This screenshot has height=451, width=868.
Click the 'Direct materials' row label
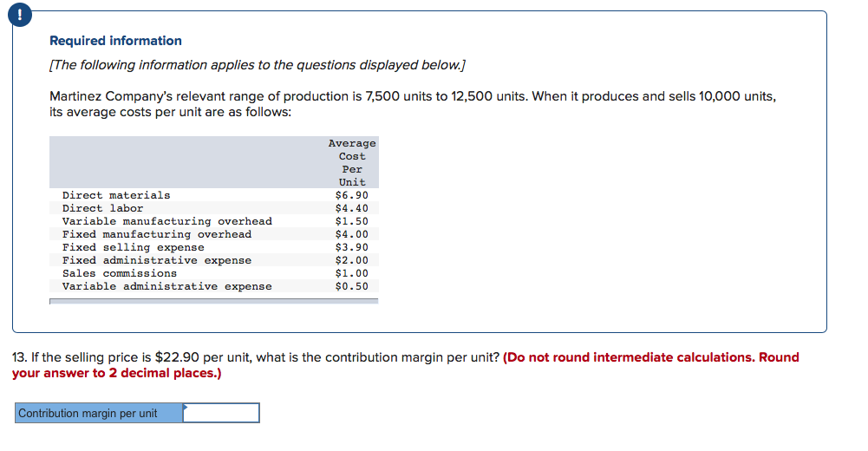[x=116, y=195]
